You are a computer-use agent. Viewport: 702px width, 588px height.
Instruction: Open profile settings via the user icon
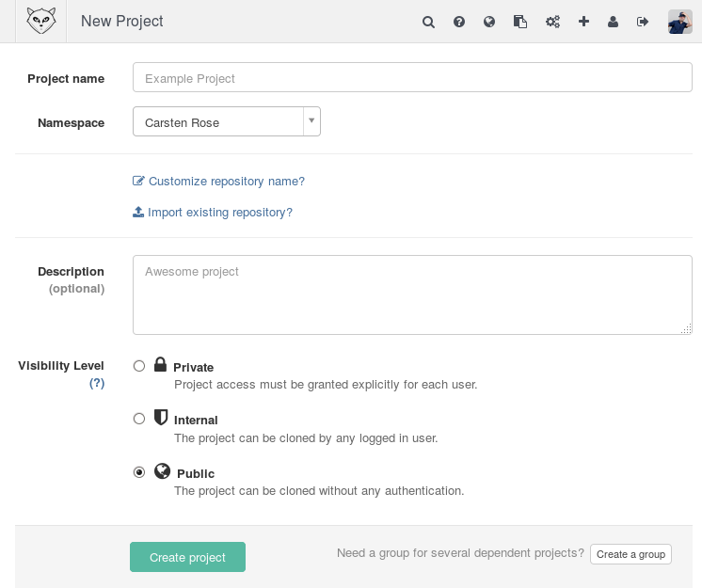[x=614, y=22]
